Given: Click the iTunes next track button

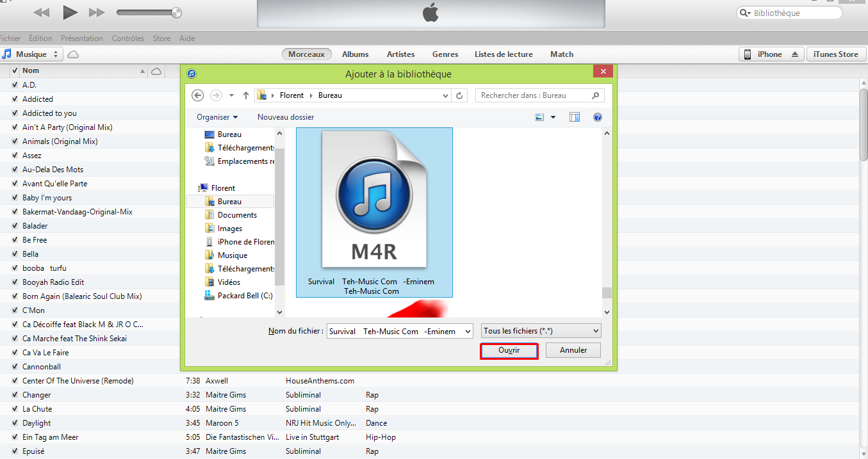Looking at the screenshot, I should pos(97,12).
